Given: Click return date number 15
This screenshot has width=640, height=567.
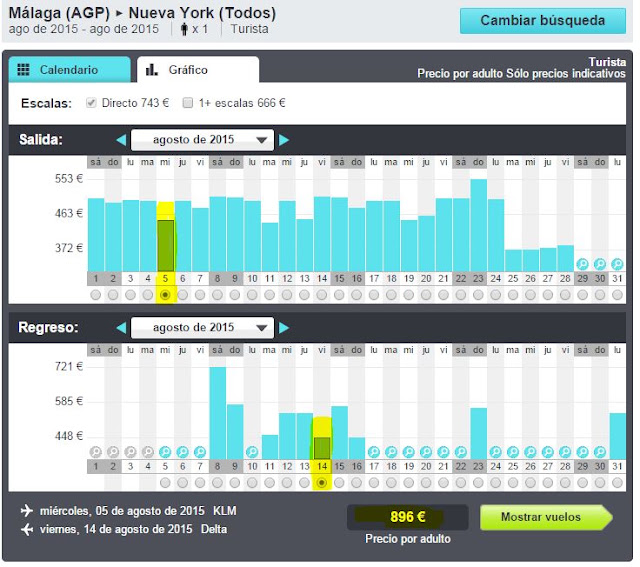Looking at the screenshot, I should click(339, 467).
